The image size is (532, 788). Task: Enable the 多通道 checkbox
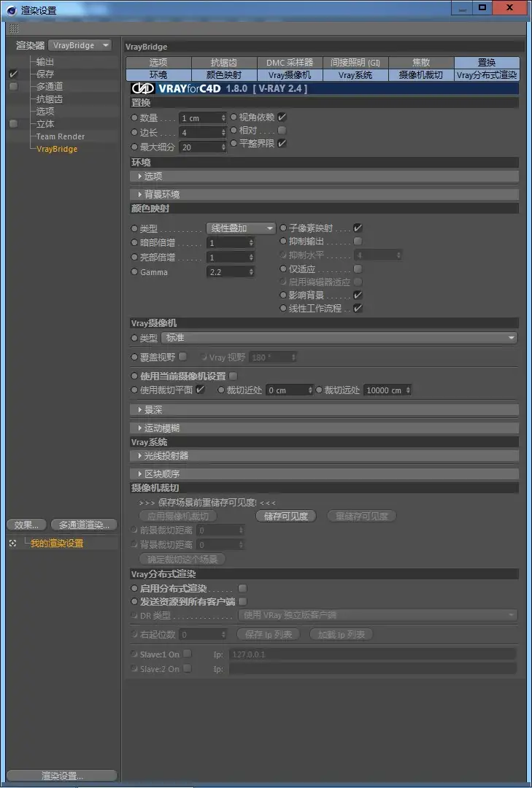(x=14, y=86)
